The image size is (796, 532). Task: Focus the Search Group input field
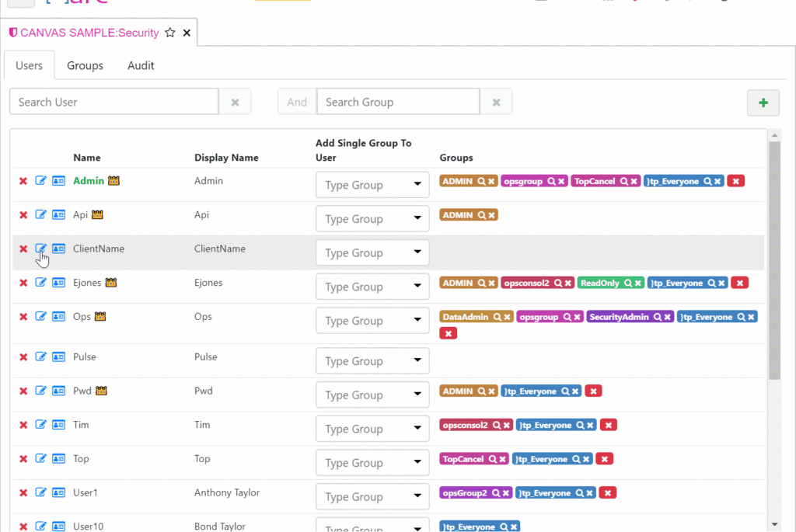click(398, 102)
